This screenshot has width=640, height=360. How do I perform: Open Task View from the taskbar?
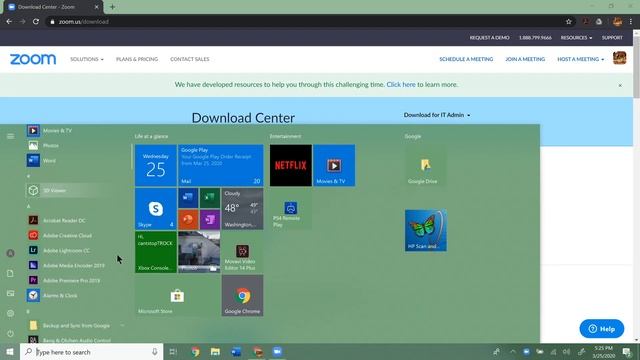pos(173,351)
